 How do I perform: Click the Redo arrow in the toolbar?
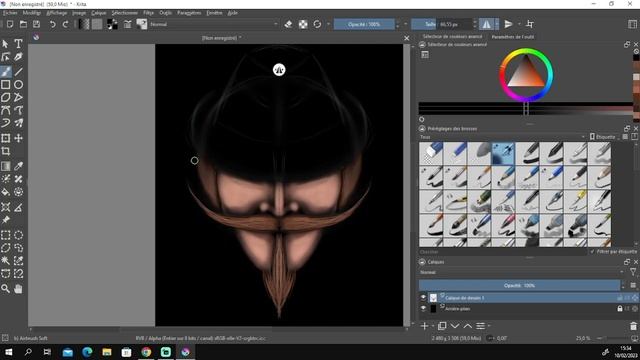65,24
